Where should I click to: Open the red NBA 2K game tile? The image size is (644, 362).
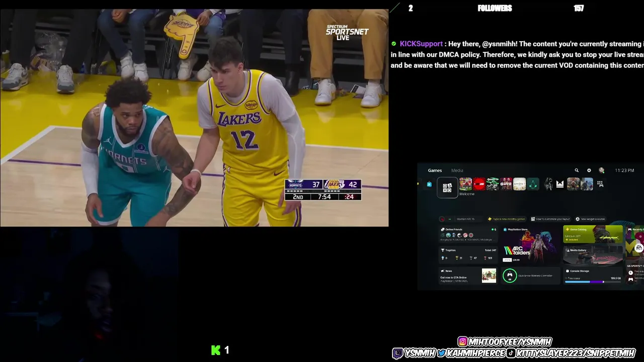[x=479, y=184]
